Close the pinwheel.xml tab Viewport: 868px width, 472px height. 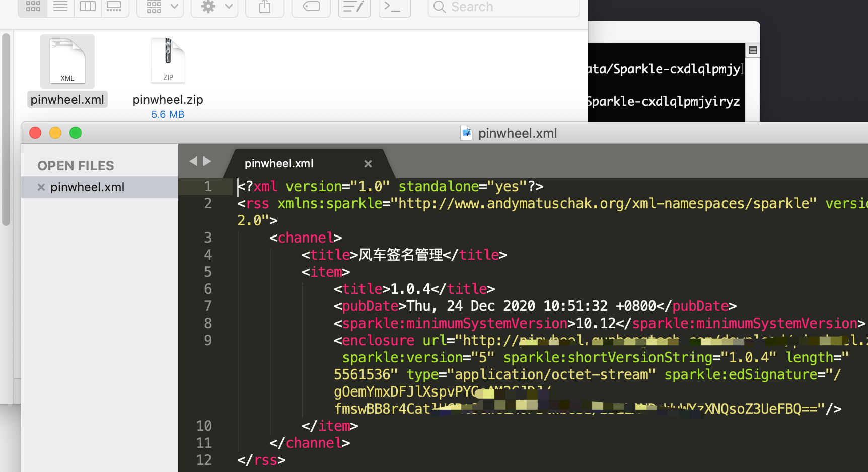click(368, 163)
